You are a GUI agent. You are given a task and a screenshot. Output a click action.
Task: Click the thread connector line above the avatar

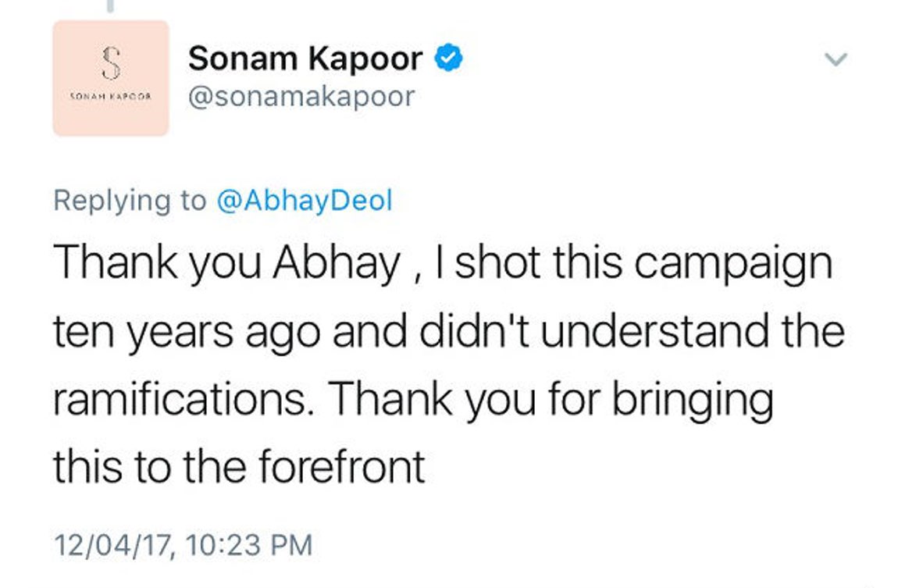[x=110, y=5]
